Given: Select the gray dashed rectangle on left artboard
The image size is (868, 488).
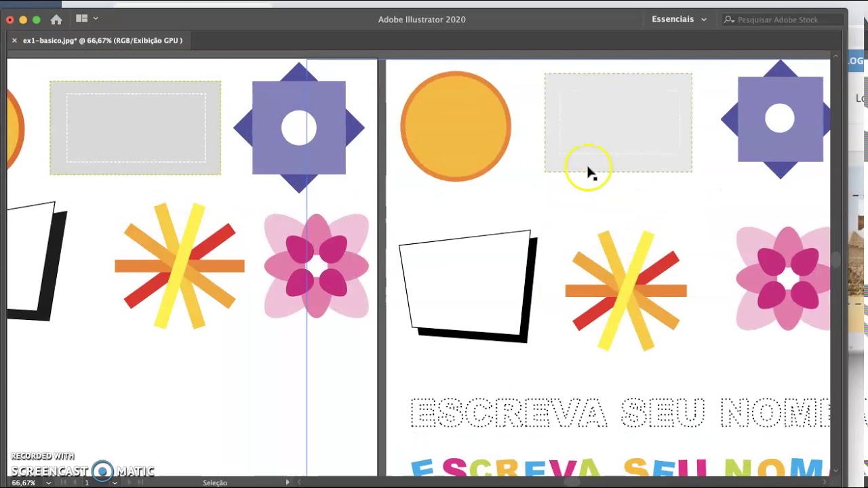Looking at the screenshot, I should tap(135, 127).
